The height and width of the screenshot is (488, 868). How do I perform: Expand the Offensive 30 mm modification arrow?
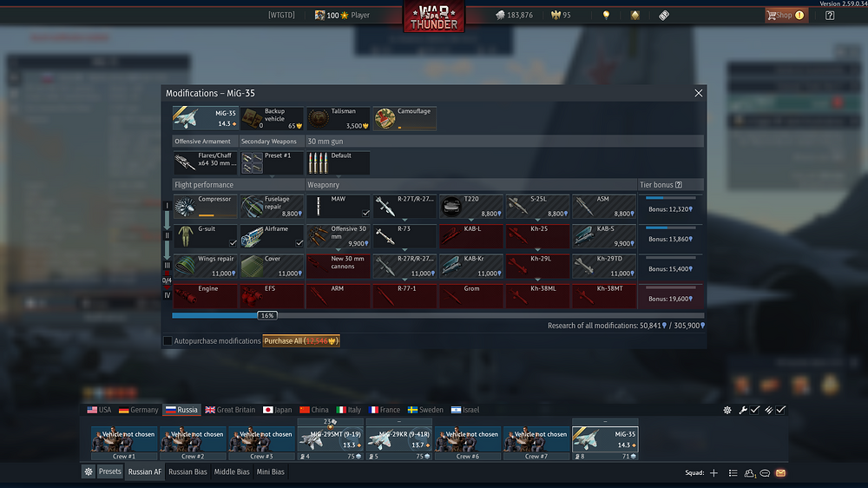point(339,250)
